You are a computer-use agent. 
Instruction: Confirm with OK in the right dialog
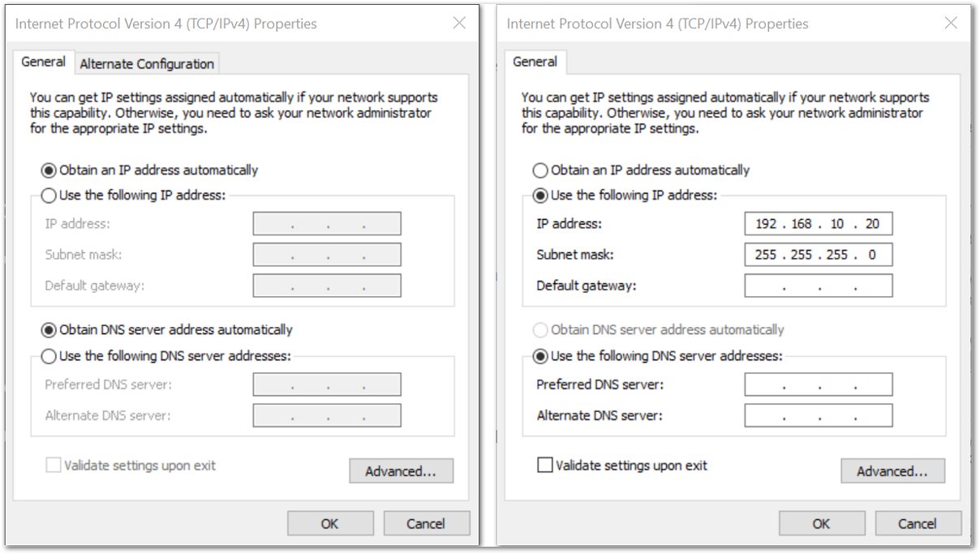[x=822, y=523]
